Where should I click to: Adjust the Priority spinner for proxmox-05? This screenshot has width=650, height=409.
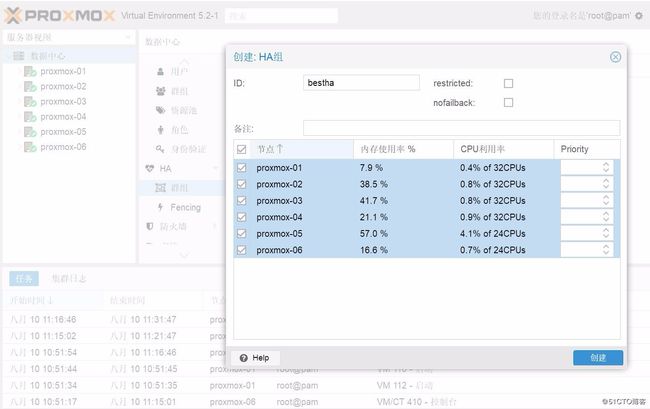[606, 233]
